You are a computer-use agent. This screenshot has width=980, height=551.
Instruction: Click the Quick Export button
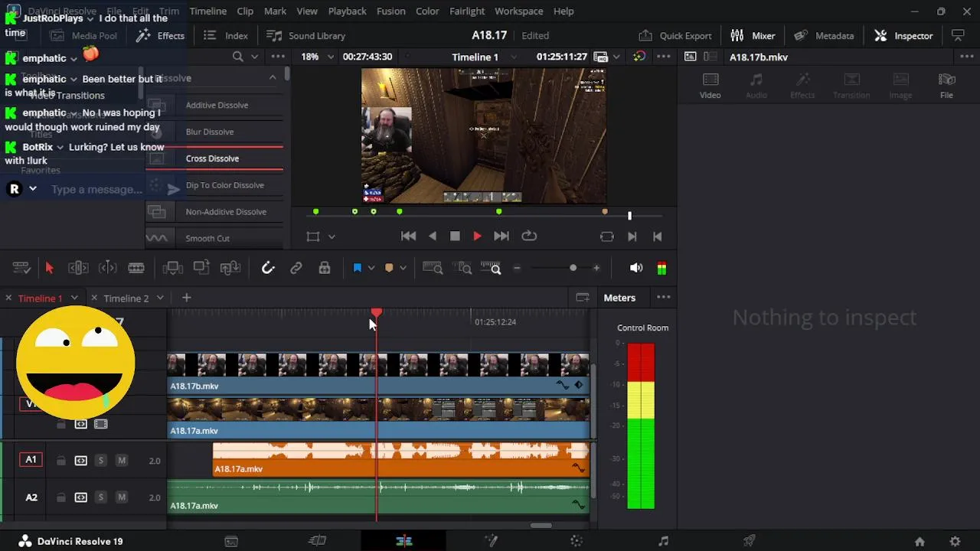[675, 36]
